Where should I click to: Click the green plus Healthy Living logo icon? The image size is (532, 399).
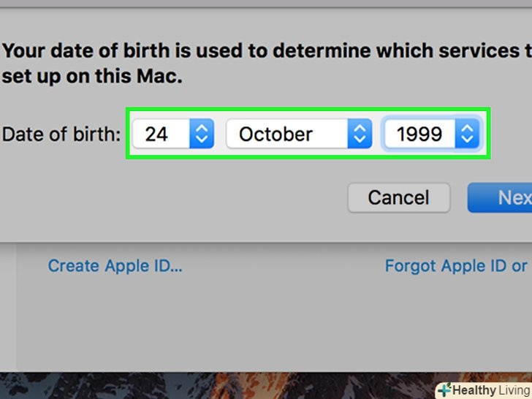click(x=444, y=390)
